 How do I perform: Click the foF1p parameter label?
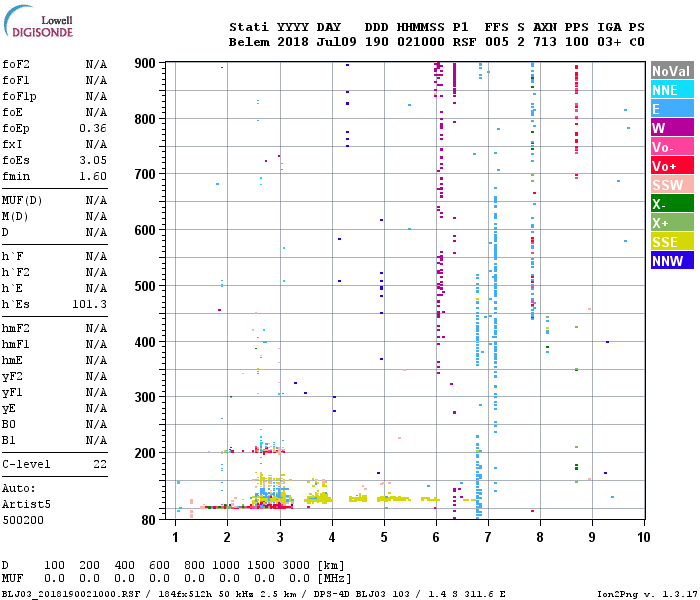[19, 96]
